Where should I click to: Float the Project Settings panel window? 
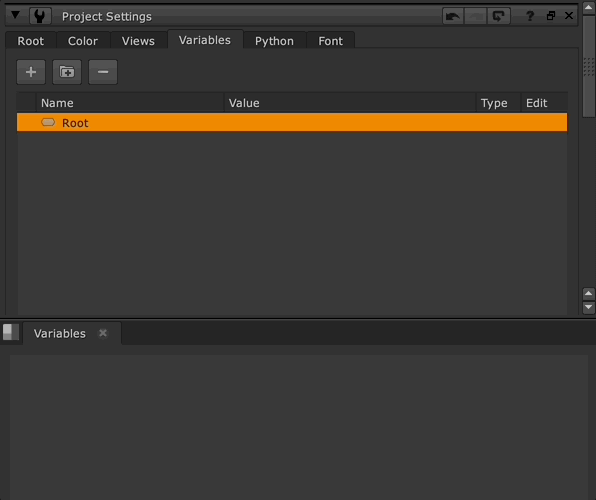click(x=551, y=16)
